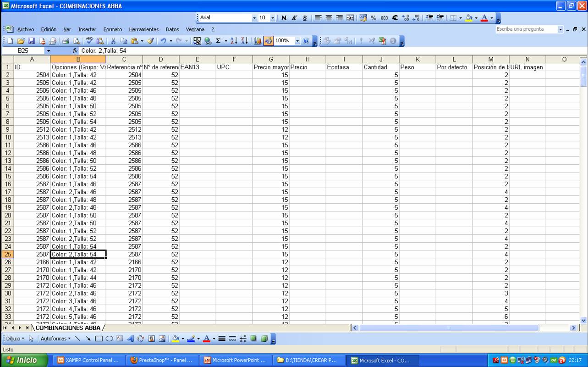Click the Print icon in the standard toolbar
The image size is (588, 367).
(66, 41)
